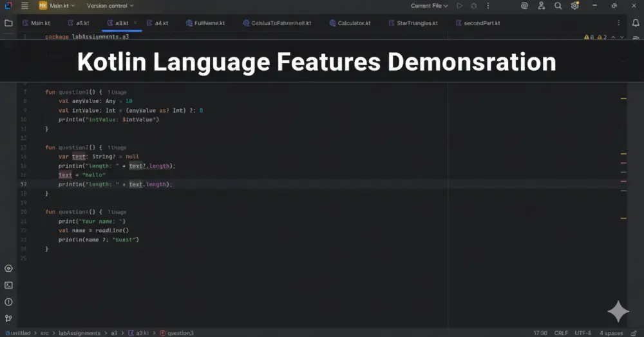Toggle the read-only lock icon in status bar
Viewport: 644px width, 337px height.
tap(634, 333)
